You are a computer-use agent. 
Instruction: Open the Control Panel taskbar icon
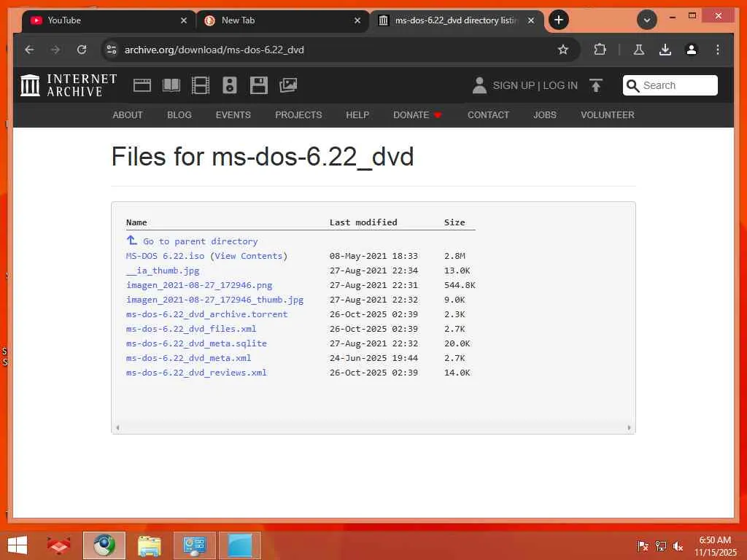coord(194,545)
